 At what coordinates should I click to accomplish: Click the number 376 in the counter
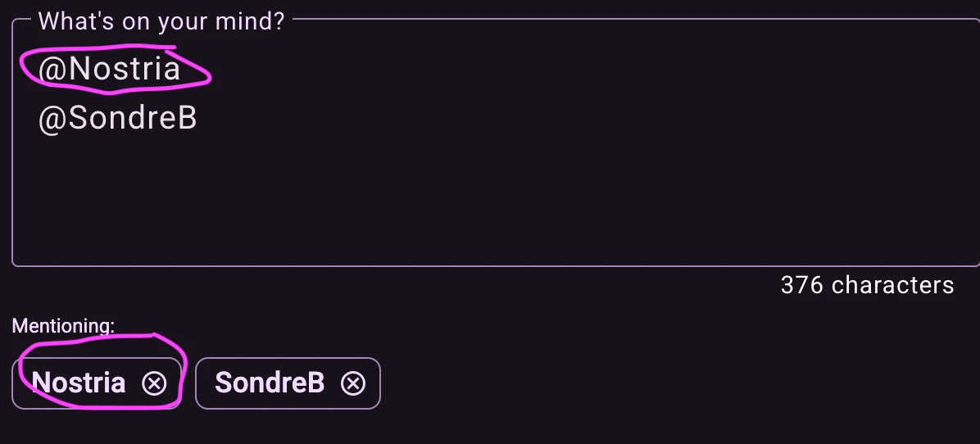tap(801, 285)
